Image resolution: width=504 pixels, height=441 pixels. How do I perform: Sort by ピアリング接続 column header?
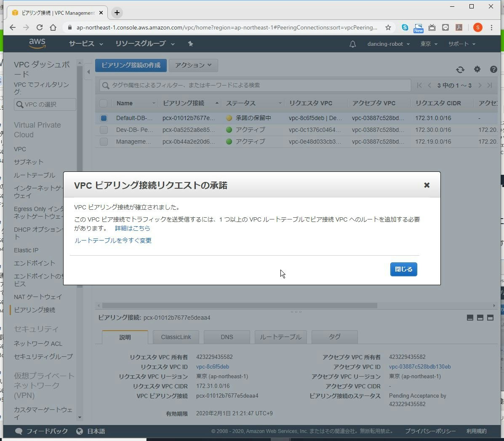coord(184,103)
